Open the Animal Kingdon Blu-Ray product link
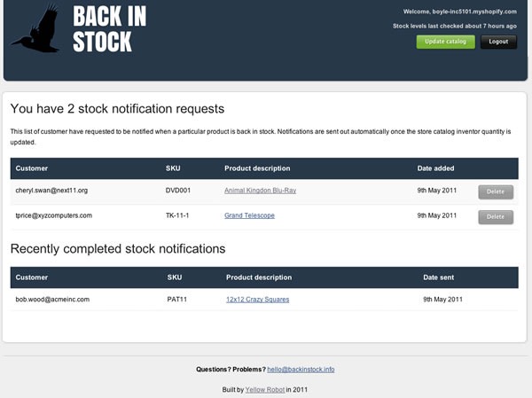This screenshot has height=398, width=532. tap(260, 191)
